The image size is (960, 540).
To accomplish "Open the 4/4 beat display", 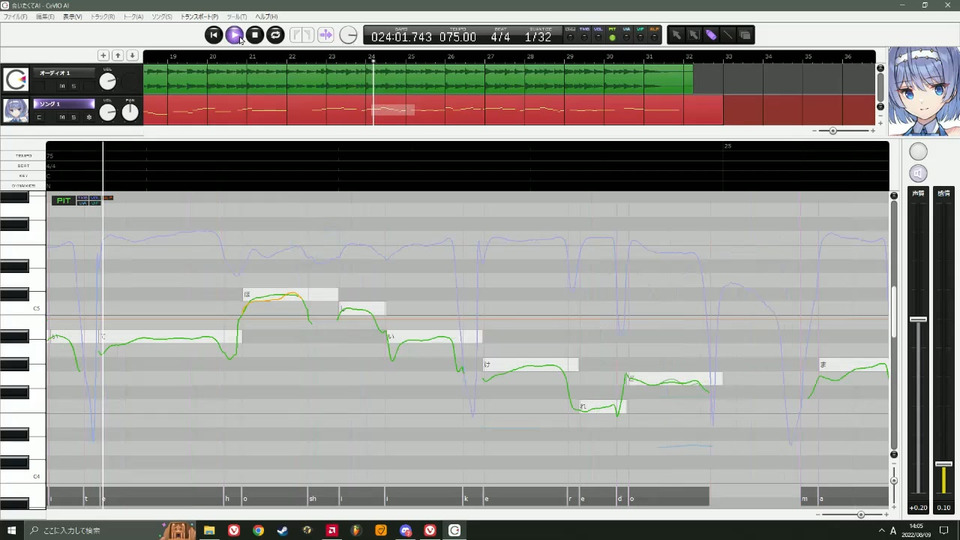I will click(x=500, y=37).
